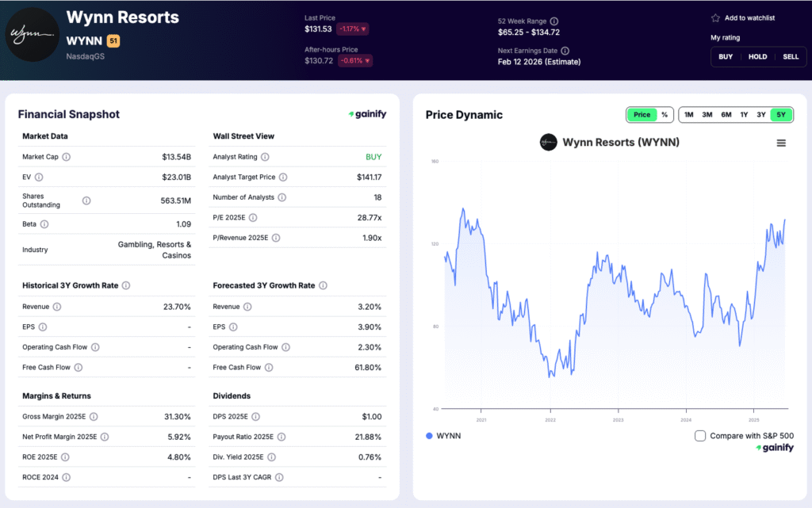Click Add to watchlist
Screen dimensions: 812x508
point(742,17)
